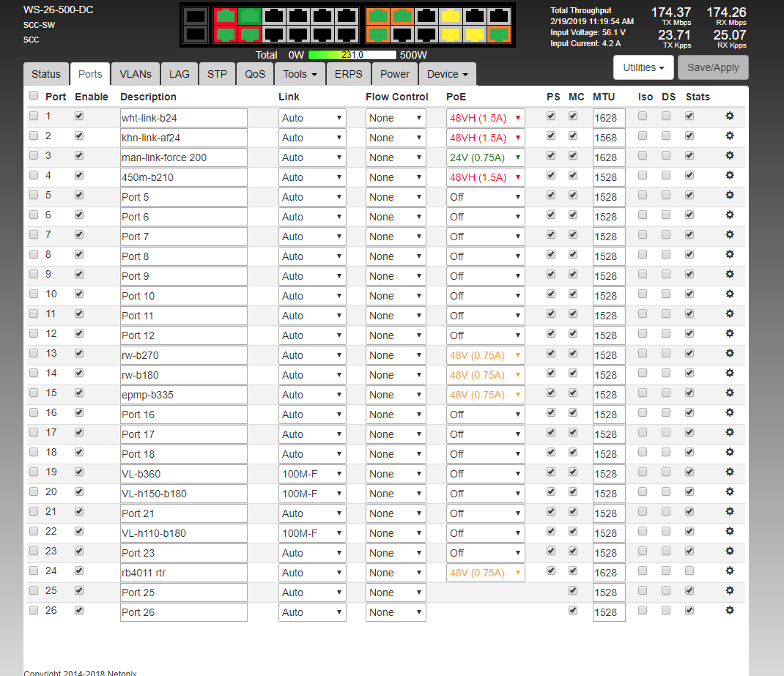Expand Flow Control dropdown for port 10
784x676 pixels.
(396, 296)
